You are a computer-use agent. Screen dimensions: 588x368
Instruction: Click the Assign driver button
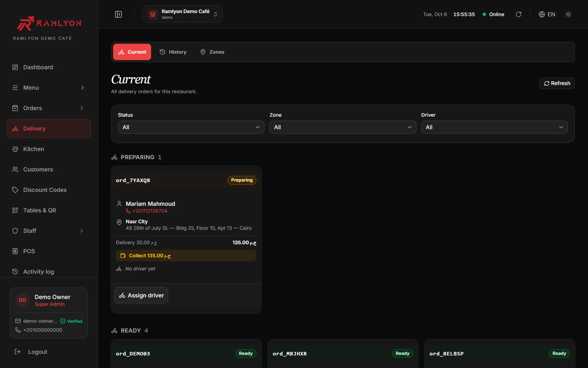click(141, 295)
